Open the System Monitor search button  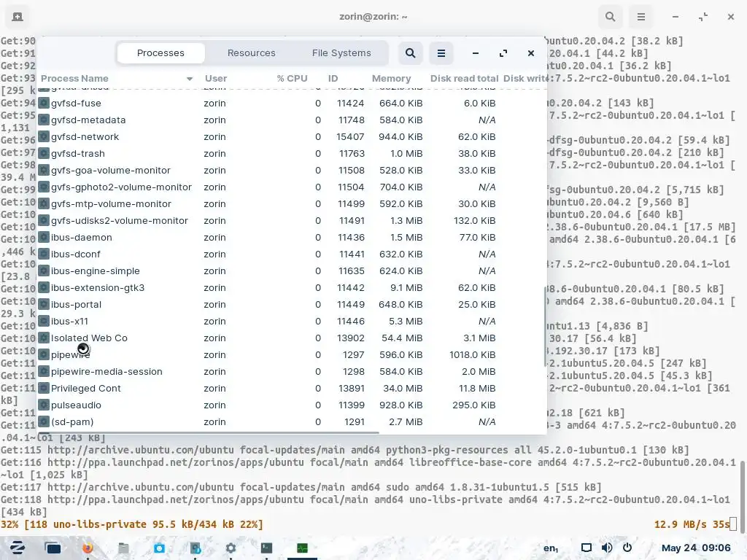click(x=410, y=53)
